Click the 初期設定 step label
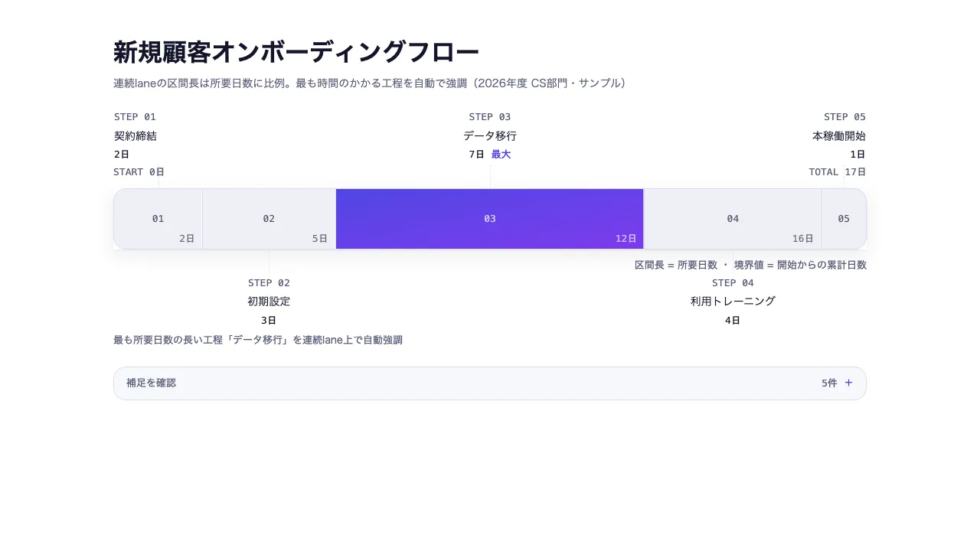Viewport: 980px width, 551px height. [269, 302]
